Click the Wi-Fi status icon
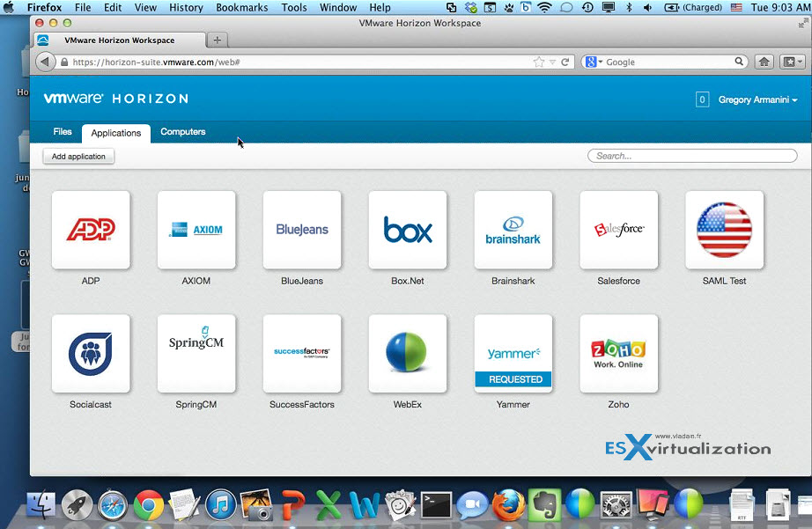This screenshot has height=529, width=812. 545,7
